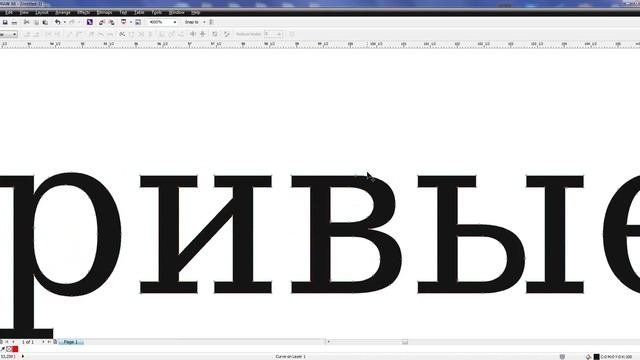The height and width of the screenshot is (360, 640).
Task: Click the Paste icon in the toolbar
Action: tap(45, 22)
